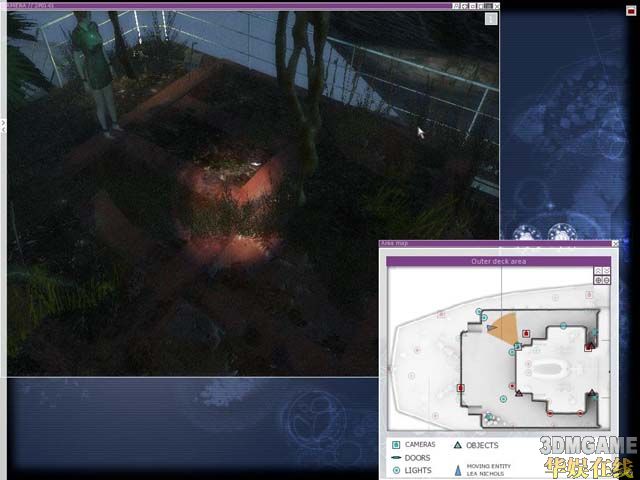Click the cameras legend square icon
The height and width of the screenshot is (480, 640).
(396, 444)
